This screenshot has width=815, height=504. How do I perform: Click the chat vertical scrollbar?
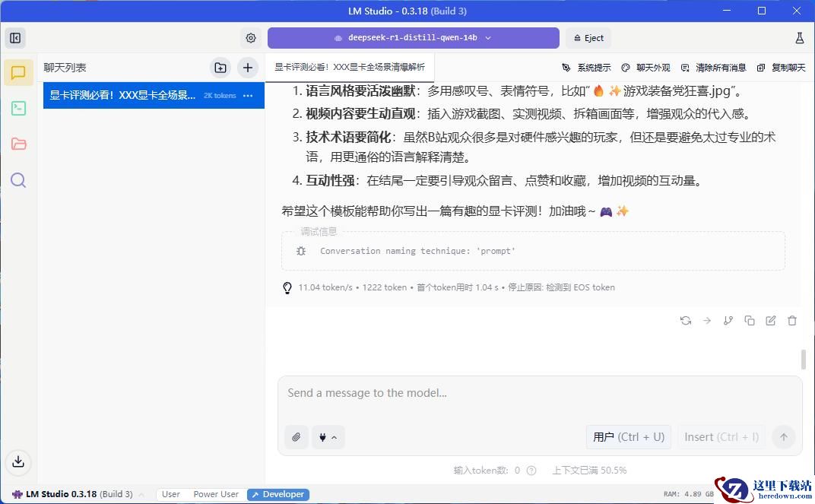coord(804,359)
